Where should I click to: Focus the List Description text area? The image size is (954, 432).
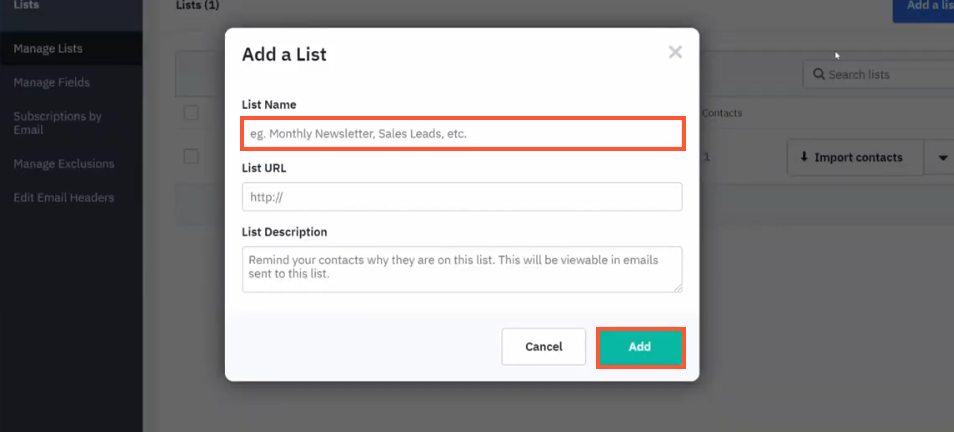click(x=462, y=269)
